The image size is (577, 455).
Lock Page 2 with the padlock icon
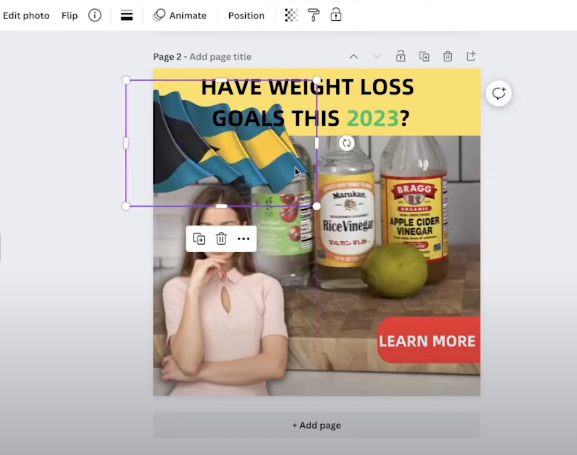[x=400, y=56]
